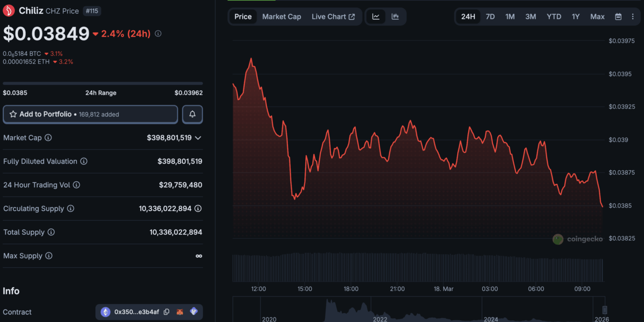Click the Chiliz logo icon
The width and height of the screenshot is (644, 322).
tap(9, 11)
